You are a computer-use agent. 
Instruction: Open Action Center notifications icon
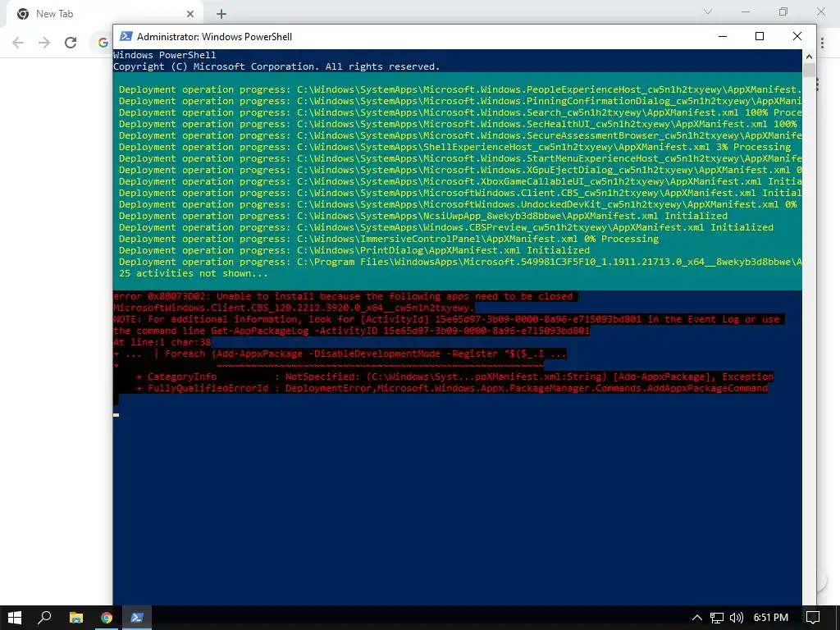click(x=813, y=618)
